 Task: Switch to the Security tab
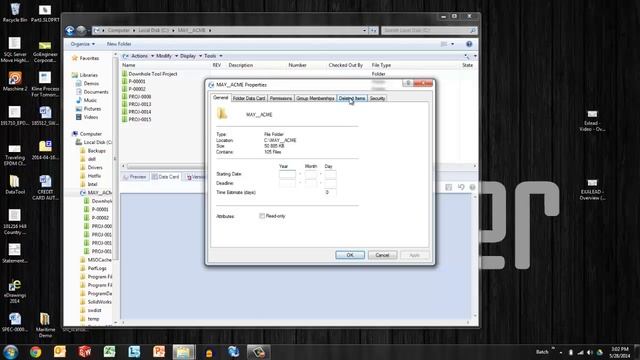pyautogui.click(x=377, y=98)
